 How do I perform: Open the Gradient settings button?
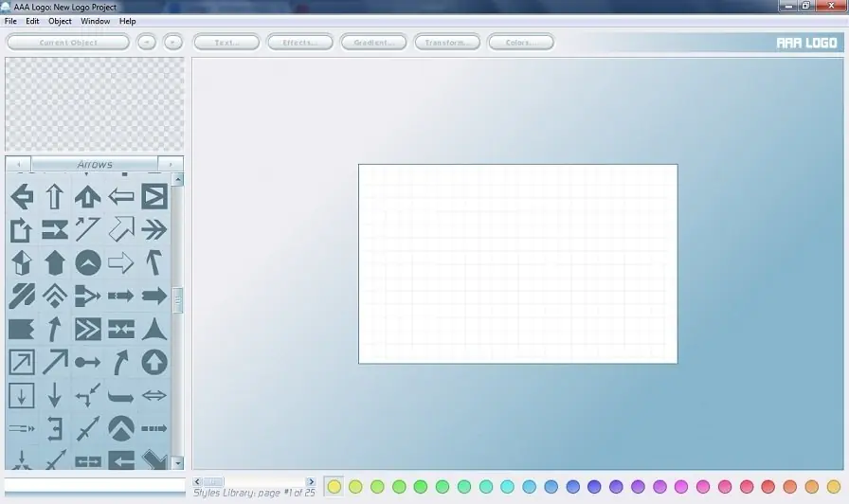pyautogui.click(x=373, y=43)
